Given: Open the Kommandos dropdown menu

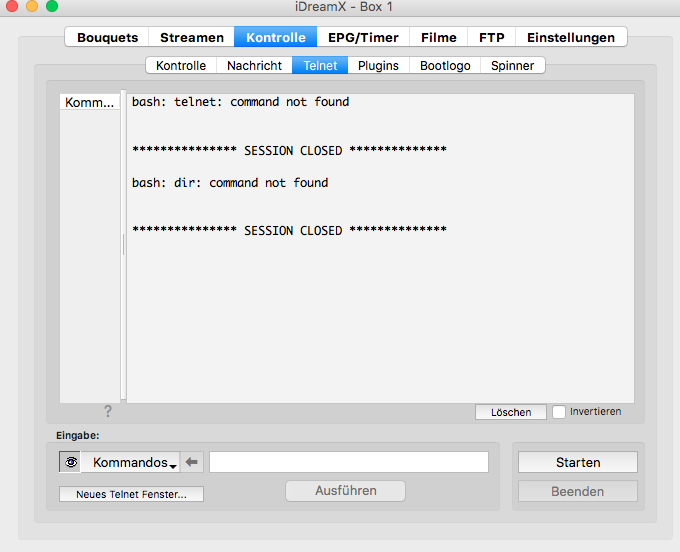Looking at the screenshot, I should click(134, 462).
